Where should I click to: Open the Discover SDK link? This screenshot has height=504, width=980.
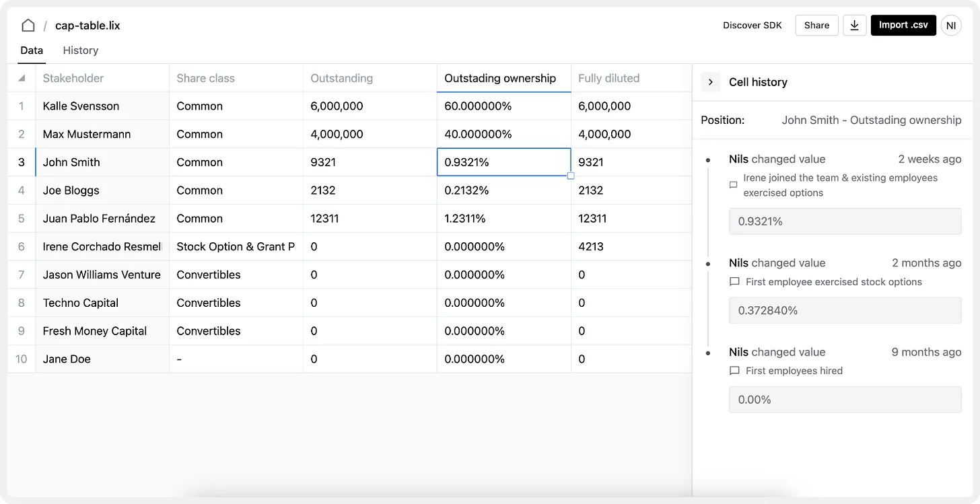(x=753, y=26)
